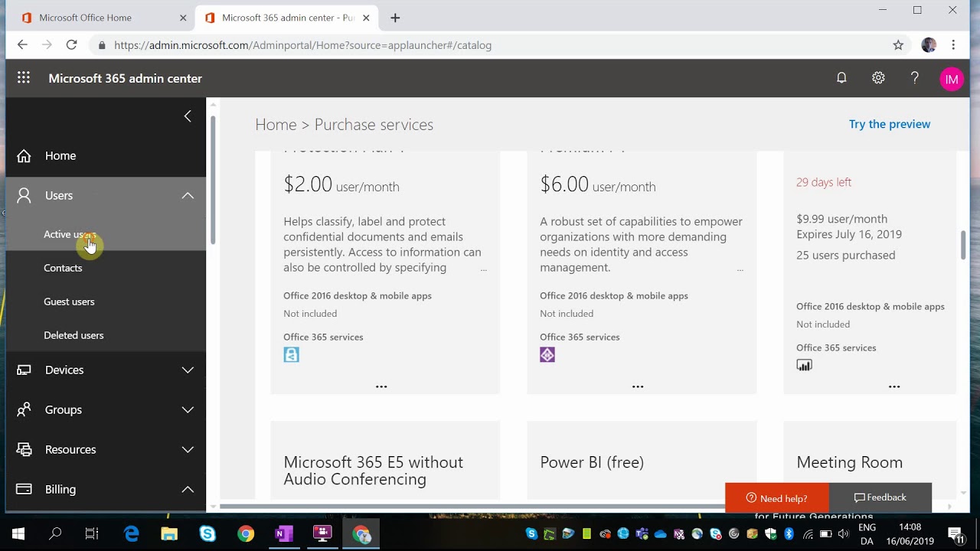Image resolution: width=980 pixels, height=551 pixels.
Task: Click the purple Azure AD service icon
Action: coord(547,354)
